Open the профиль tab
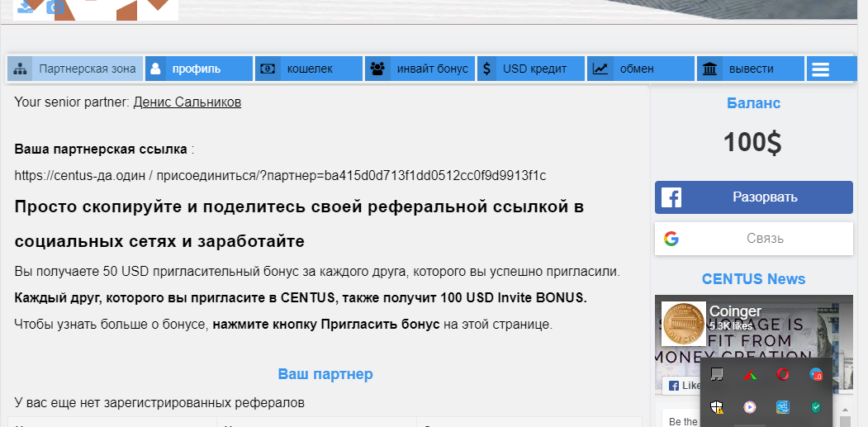The width and height of the screenshot is (868, 427). point(199,69)
